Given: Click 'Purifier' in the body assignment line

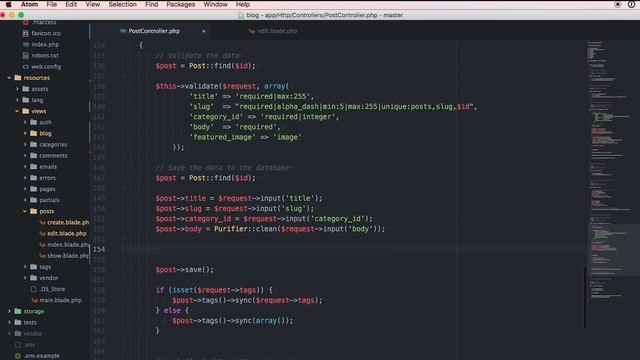Looking at the screenshot, I should (x=231, y=229).
